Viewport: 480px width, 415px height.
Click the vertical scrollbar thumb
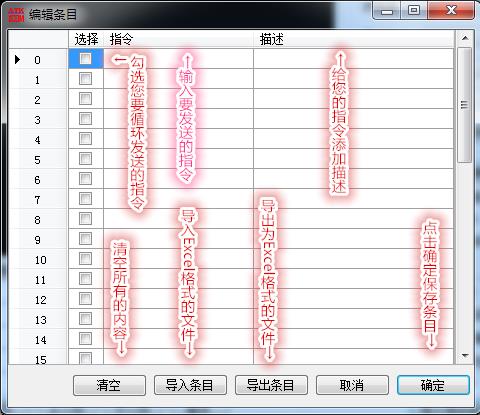465,105
